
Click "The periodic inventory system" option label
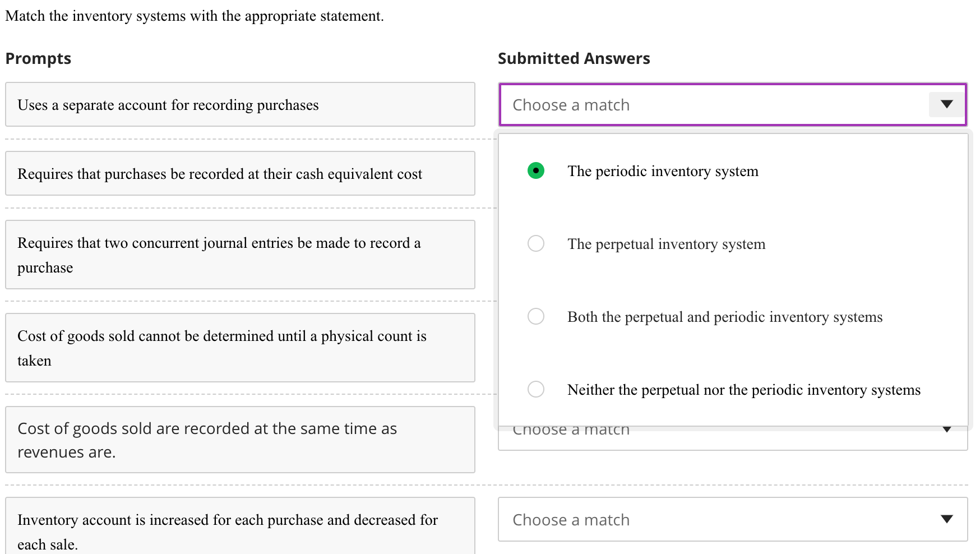tap(663, 171)
